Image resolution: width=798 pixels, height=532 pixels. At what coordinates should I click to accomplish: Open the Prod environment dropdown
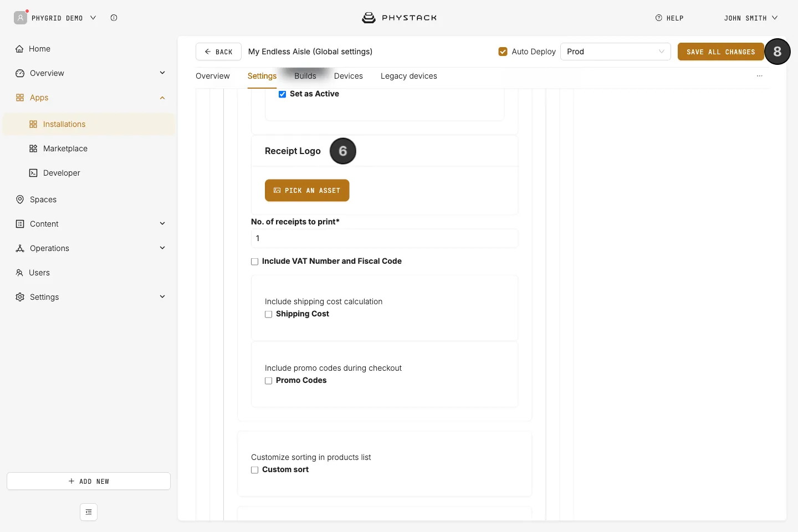click(616, 52)
